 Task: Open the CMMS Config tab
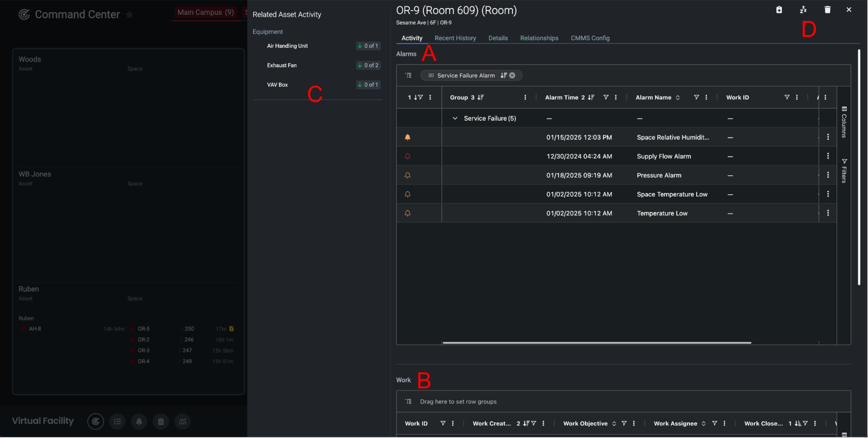(x=590, y=38)
